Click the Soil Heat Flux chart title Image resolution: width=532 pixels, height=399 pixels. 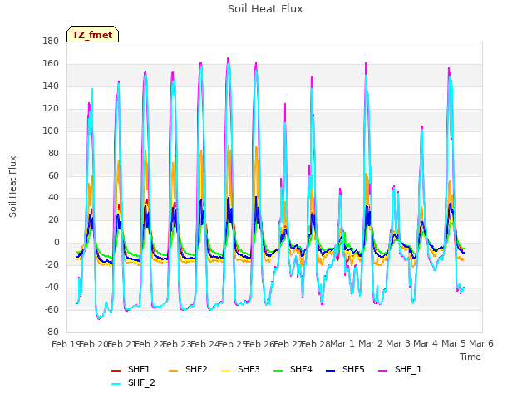(265, 9)
